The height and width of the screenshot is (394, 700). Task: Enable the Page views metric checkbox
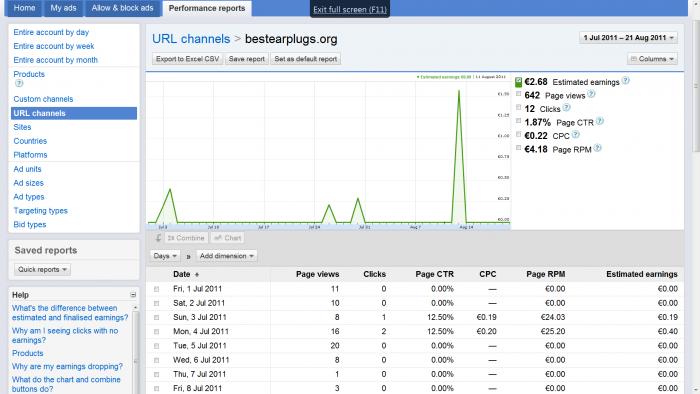(x=518, y=94)
